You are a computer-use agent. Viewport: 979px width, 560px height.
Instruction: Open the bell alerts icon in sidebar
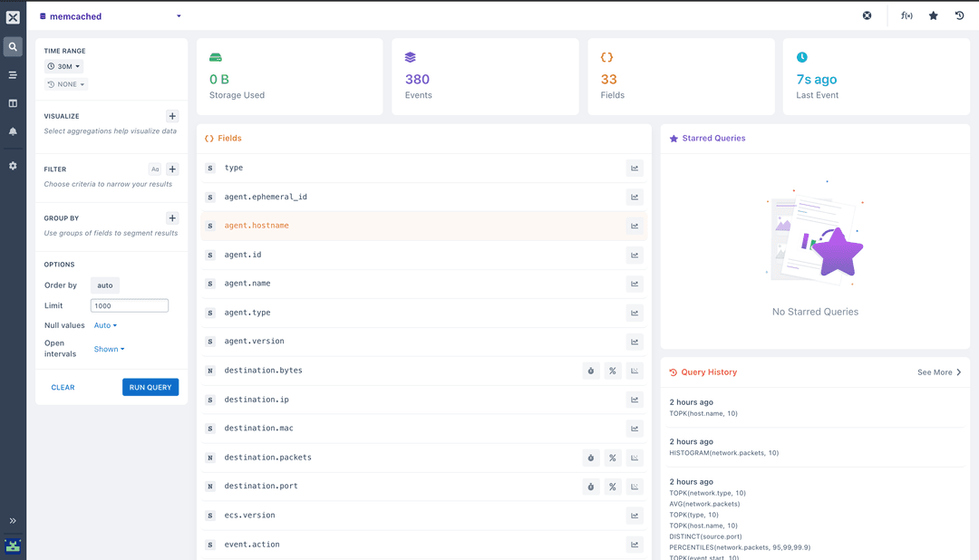pos(13,131)
